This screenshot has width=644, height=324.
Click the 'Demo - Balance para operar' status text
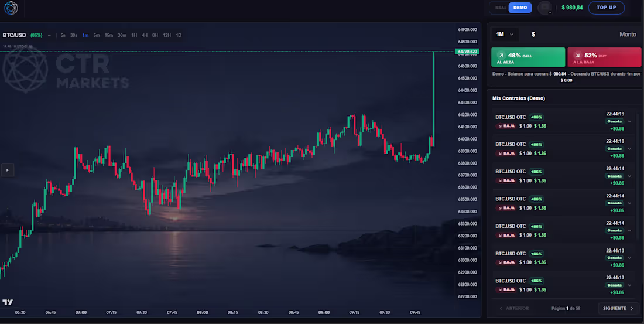click(566, 77)
